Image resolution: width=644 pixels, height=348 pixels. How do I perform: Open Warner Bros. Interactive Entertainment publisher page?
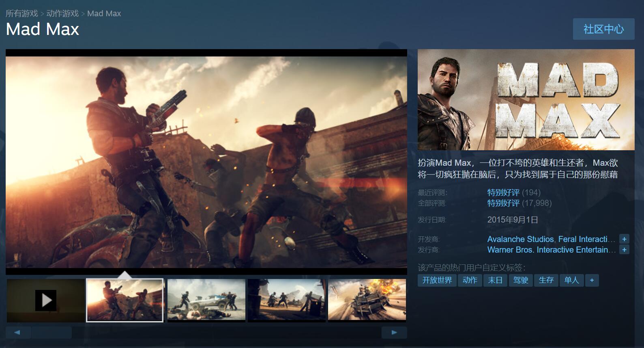click(552, 250)
